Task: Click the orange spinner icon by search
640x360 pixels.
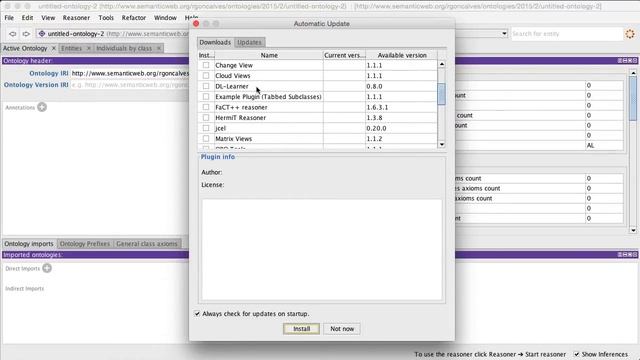Action: coord(630,34)
